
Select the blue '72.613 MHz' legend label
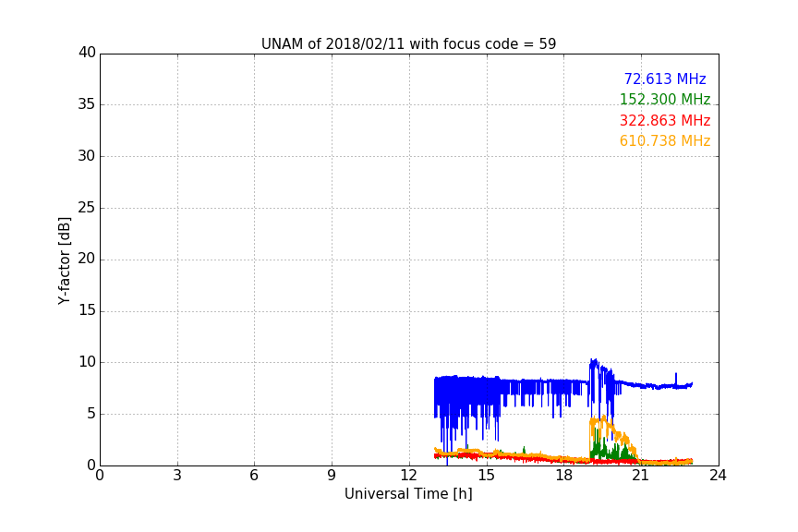click(665, 79)
